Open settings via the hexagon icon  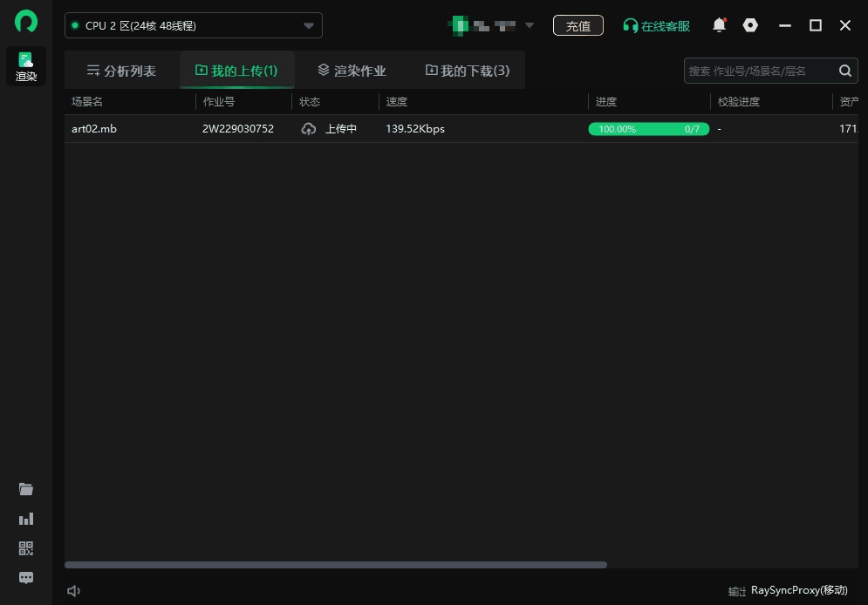coord(750,25)
